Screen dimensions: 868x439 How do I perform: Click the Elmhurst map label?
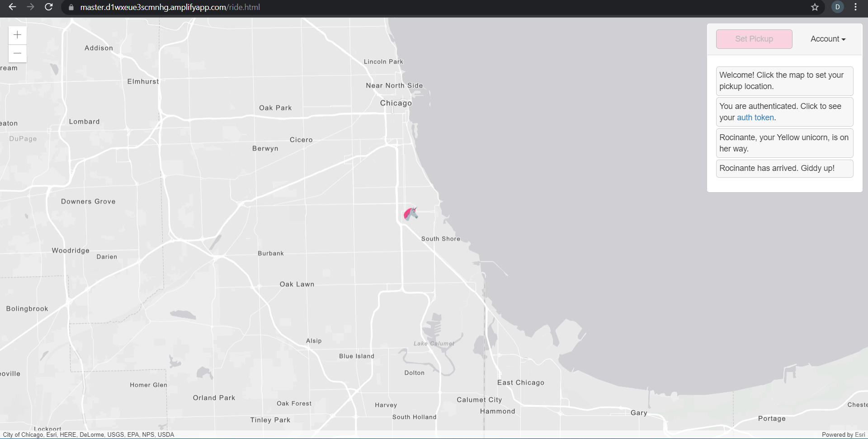(143, 81)
